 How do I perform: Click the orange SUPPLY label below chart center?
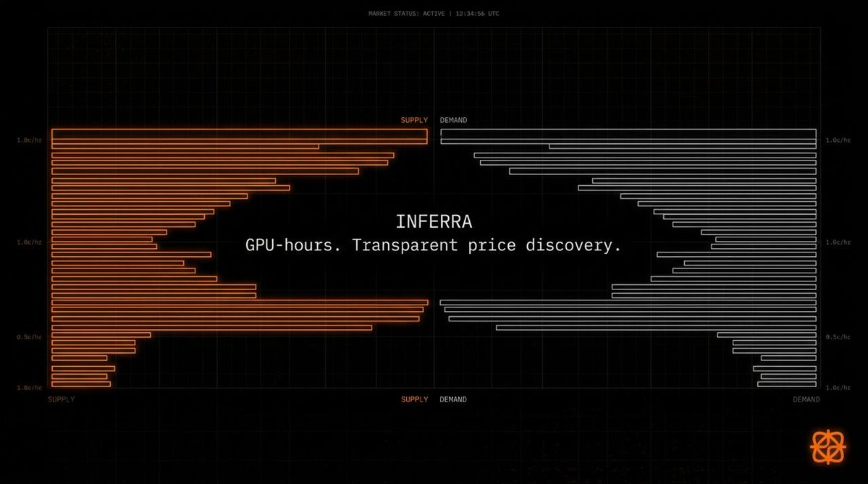click(x=415, y=399)
